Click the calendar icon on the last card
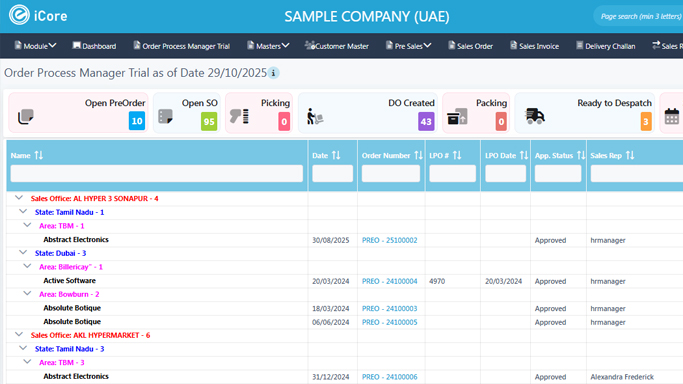Viewport: 683px width, 384px height. [672, 116]
